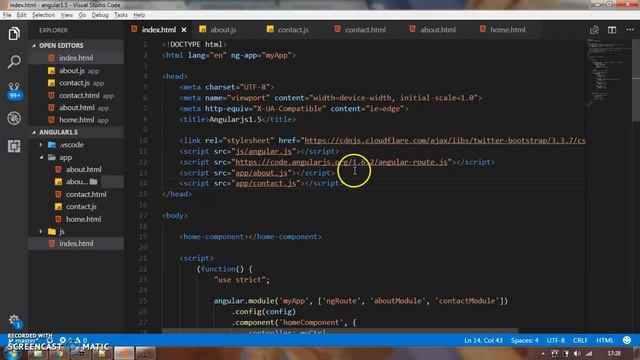The width and height of the screenshot is (640, 360).
Task: Click the Split Editor icon
Action: click(x=612, y=30)
